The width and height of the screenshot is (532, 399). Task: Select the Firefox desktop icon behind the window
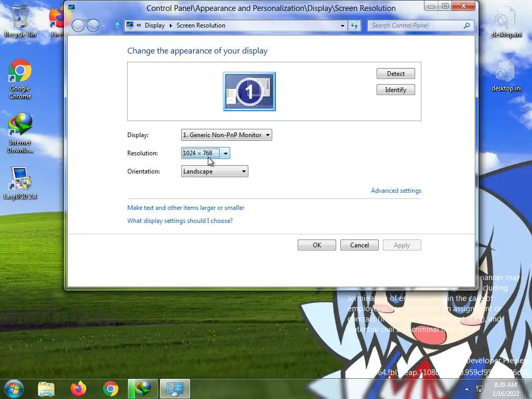coord(56,20)
